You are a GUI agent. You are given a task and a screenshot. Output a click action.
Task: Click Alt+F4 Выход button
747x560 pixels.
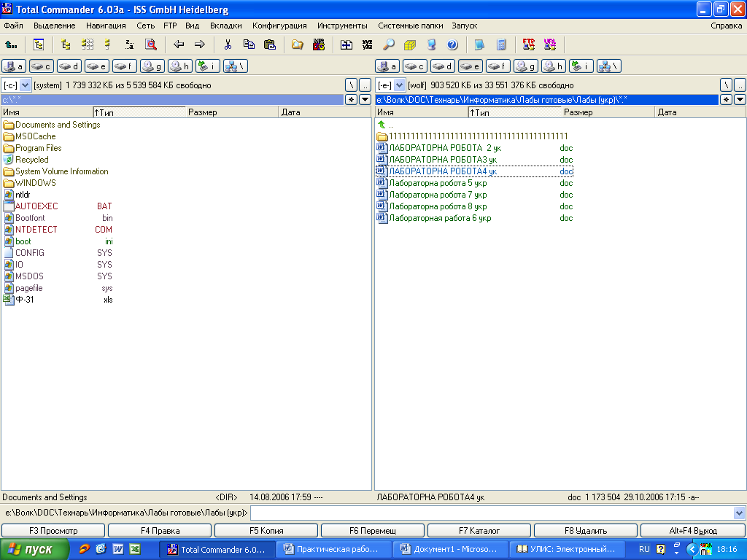click(693, 531)
